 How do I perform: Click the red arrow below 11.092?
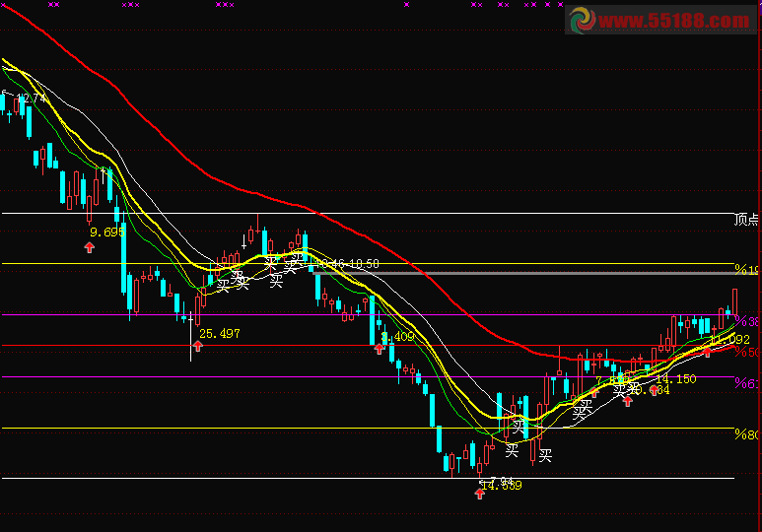tap(708, 353)
